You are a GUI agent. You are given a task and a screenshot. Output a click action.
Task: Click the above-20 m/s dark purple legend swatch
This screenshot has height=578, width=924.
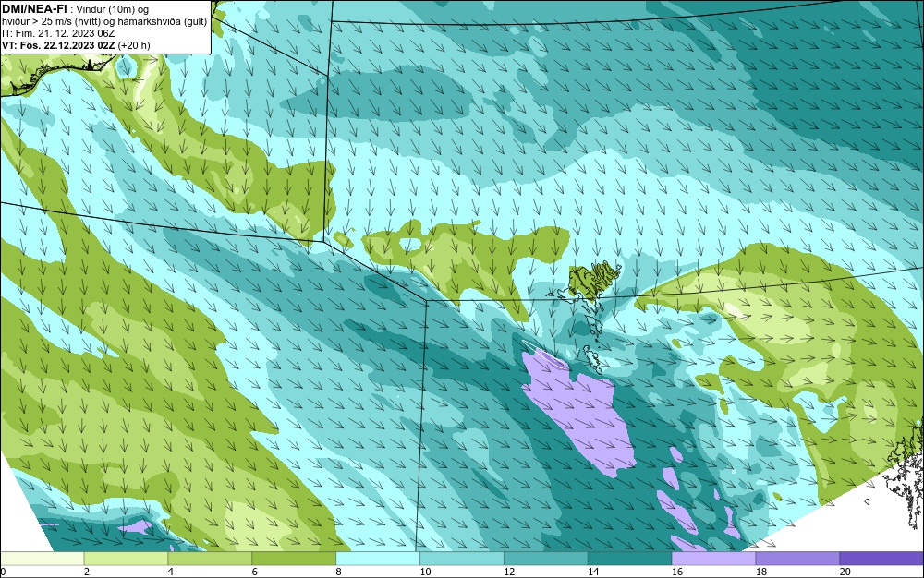(881, 558)
